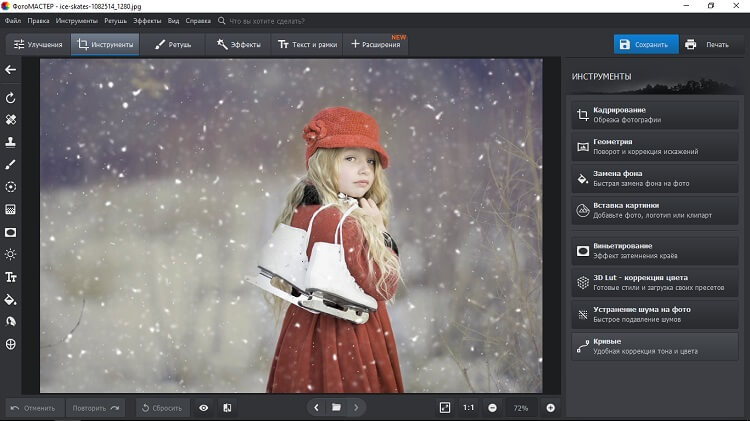Toggle before/after comparison view

coord(227,408)
